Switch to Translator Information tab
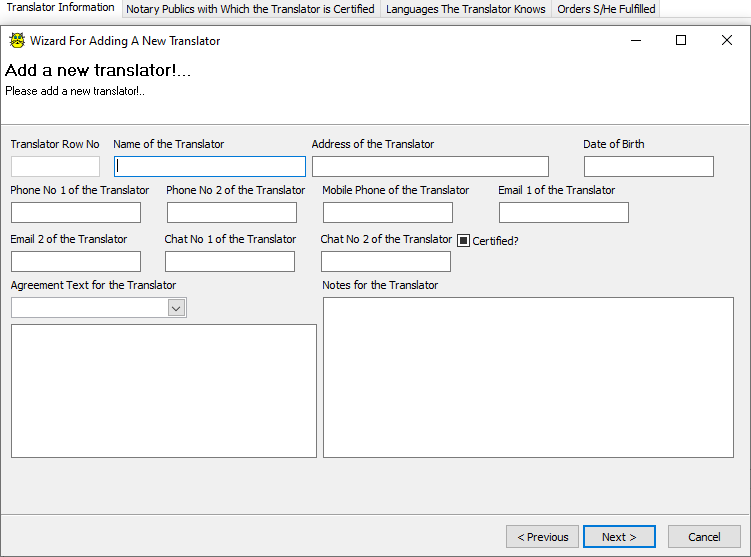Image resolution: width=751 pixels, height=557 pixels. 60,8
